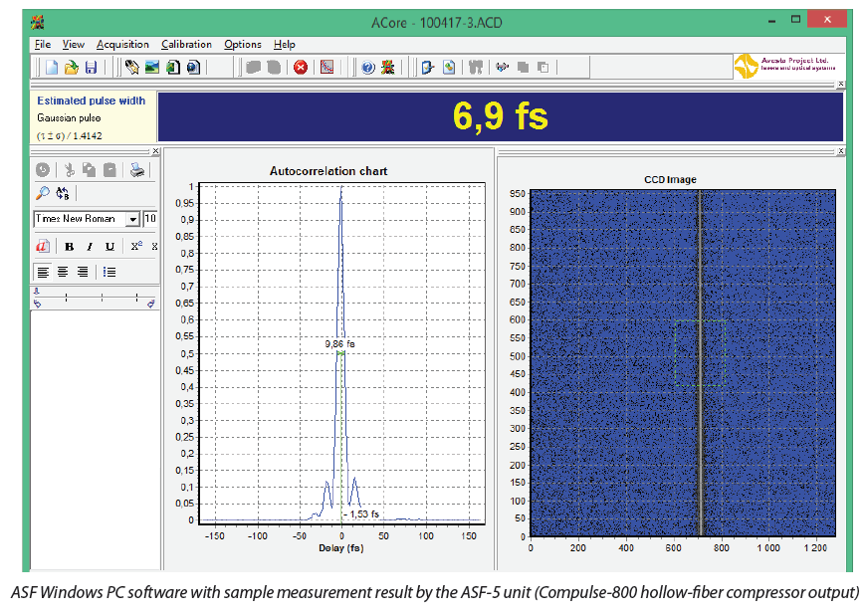Click the A-B replace text icon

click(x=63, y=194)
